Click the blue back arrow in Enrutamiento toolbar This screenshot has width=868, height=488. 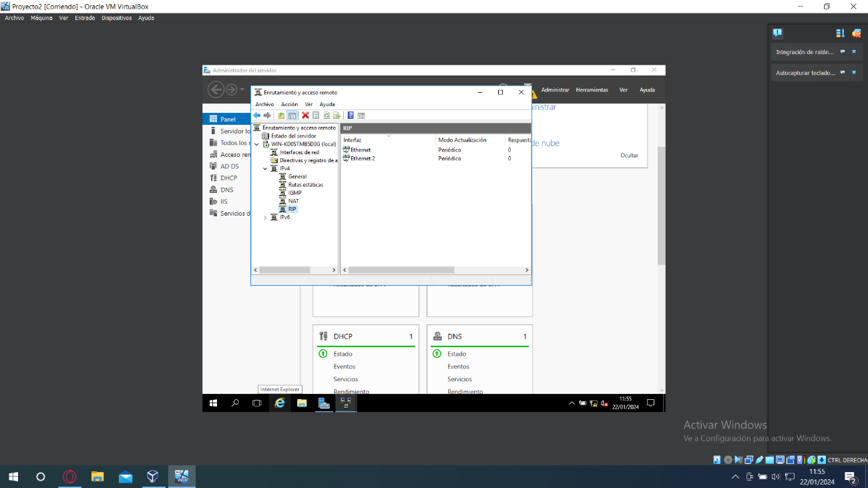[257, 115]
